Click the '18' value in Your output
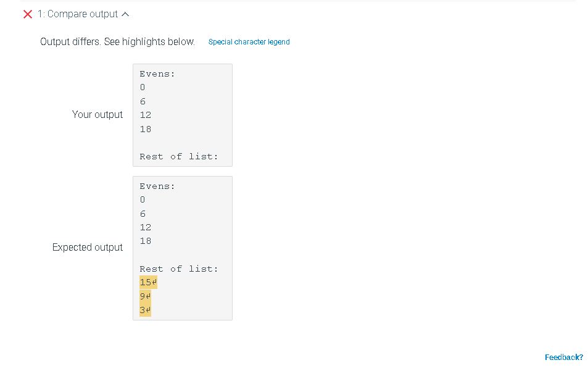 [x=145, y=129]
